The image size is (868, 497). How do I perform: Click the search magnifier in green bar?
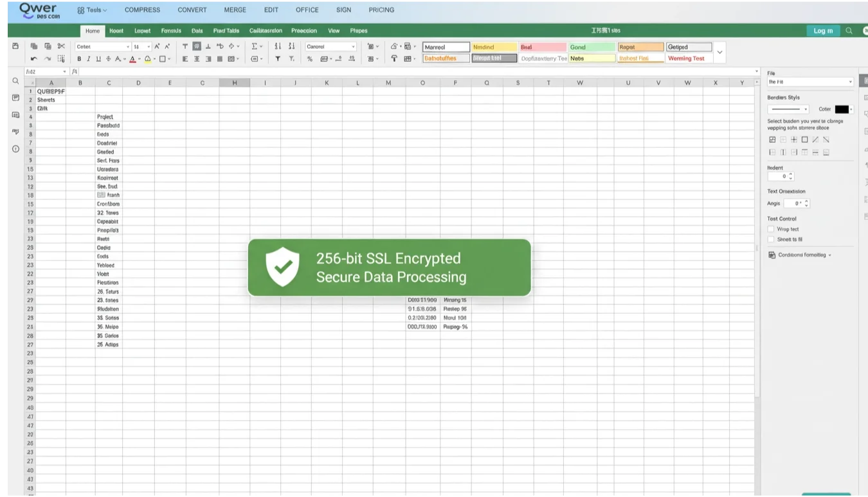click(849, 30)
